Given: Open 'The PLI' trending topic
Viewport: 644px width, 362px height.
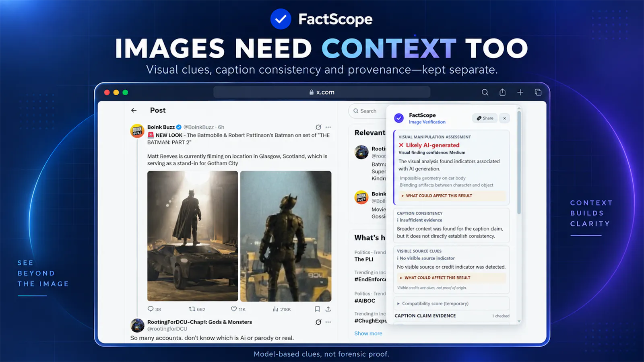Looking at the screenshot, I should click(364, 259).
